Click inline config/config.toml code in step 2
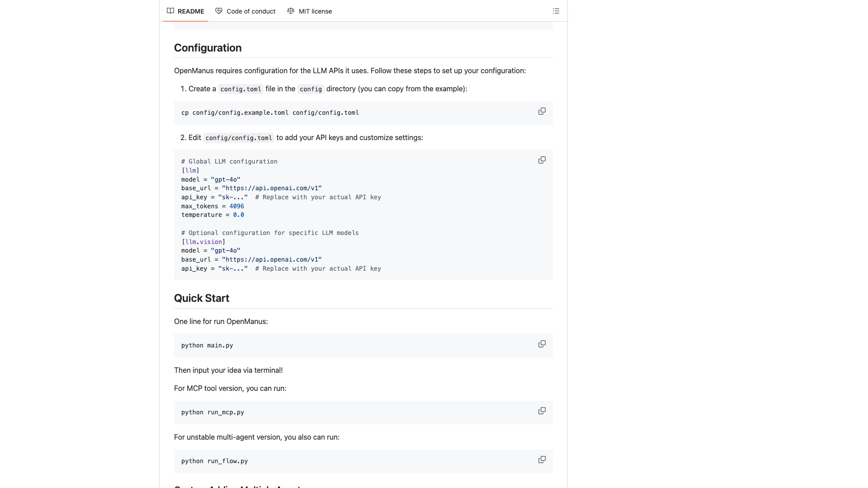 239,138
